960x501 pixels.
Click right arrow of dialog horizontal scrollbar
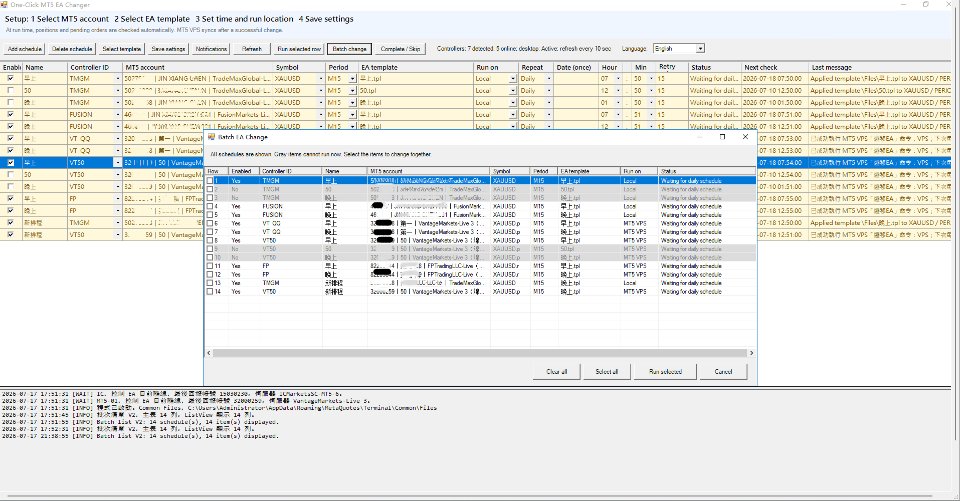coord(751,353)
